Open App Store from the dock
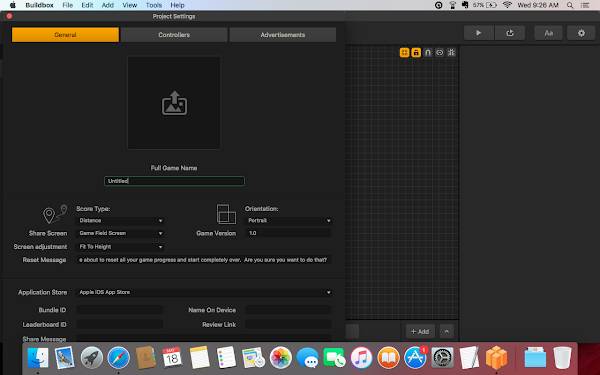Screen dimensions: 600x375 (416, 358)
